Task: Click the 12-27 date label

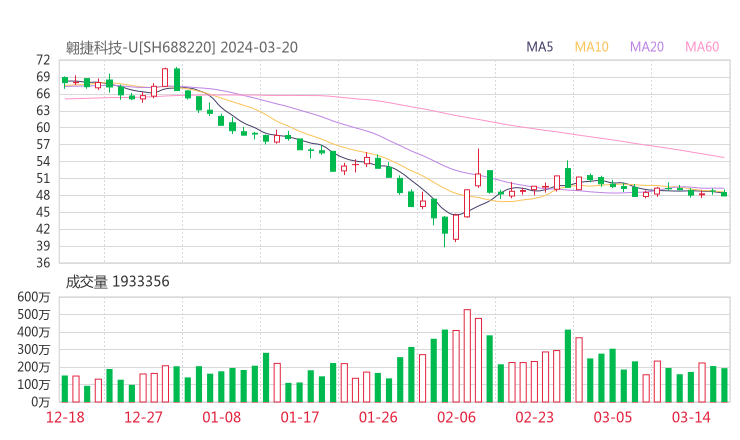Action: tap(143, 417)
